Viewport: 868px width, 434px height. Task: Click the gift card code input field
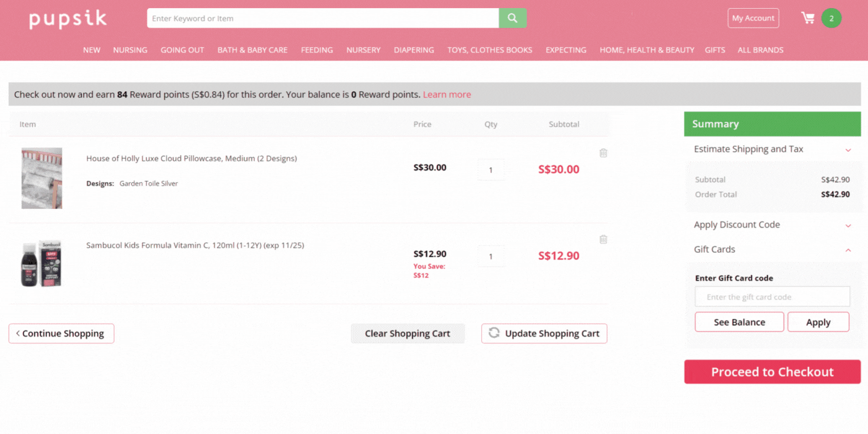pyautogui.click(x=772, y=296)
